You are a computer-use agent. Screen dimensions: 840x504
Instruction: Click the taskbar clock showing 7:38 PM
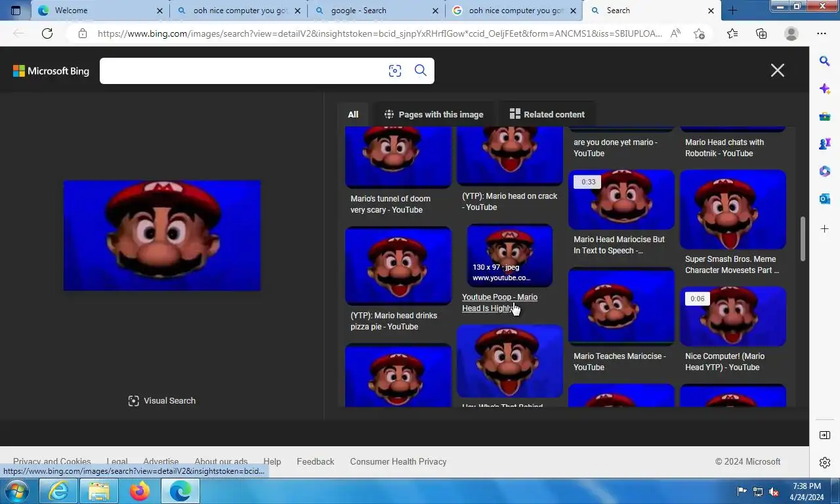coord(807,492)
